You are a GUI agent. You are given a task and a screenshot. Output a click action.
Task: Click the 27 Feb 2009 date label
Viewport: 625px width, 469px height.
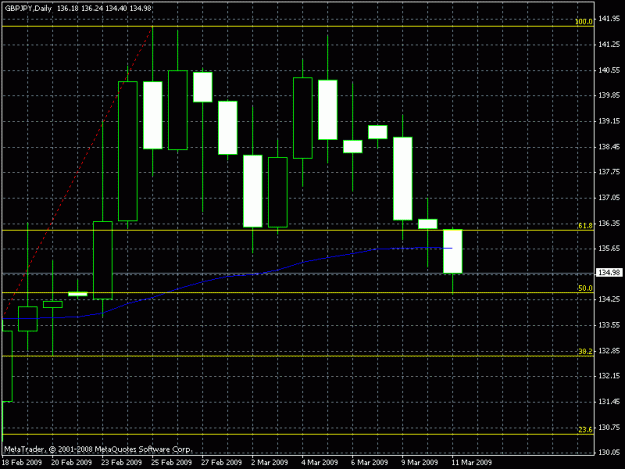pos(222,463)
